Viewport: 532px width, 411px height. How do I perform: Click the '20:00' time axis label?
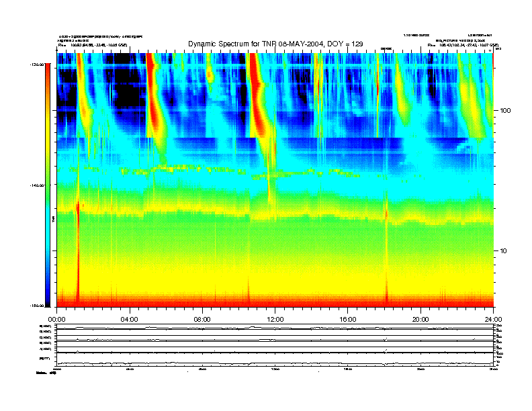[x=420, y=320]
